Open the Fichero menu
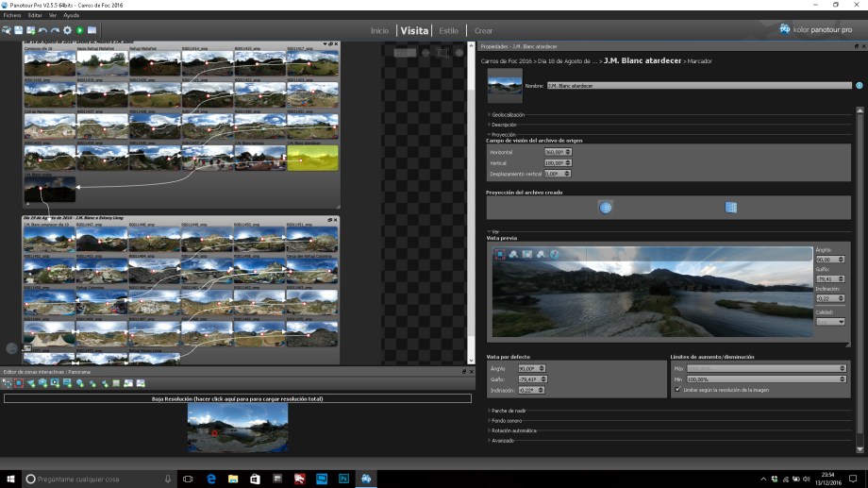868x488 pixels. 12,15
